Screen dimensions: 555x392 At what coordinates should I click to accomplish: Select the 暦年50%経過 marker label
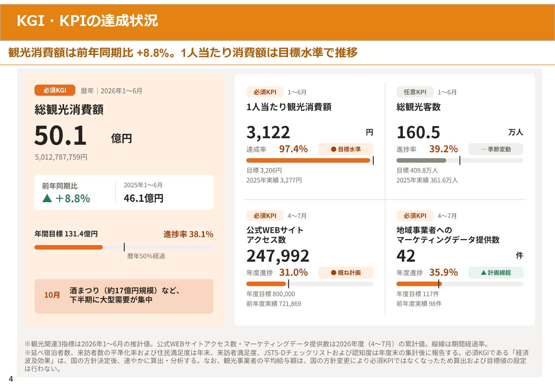(x=146, y=256)
